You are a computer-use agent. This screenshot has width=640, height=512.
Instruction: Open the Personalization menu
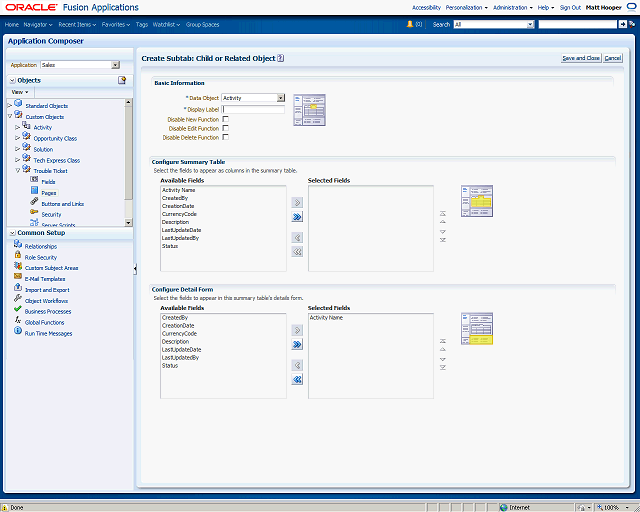(x=467, y=8)
